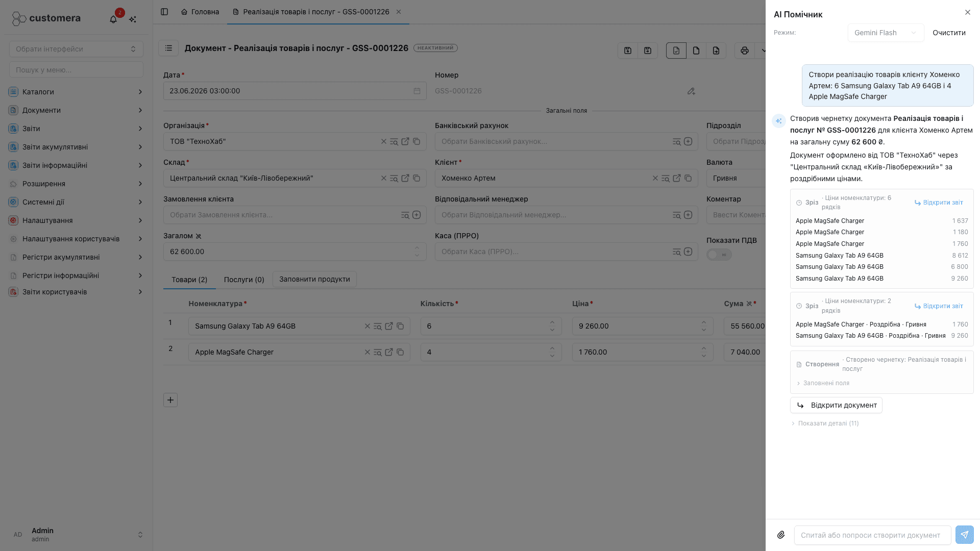
Task: Send the AI assistant message
Action: coord(965,535)
